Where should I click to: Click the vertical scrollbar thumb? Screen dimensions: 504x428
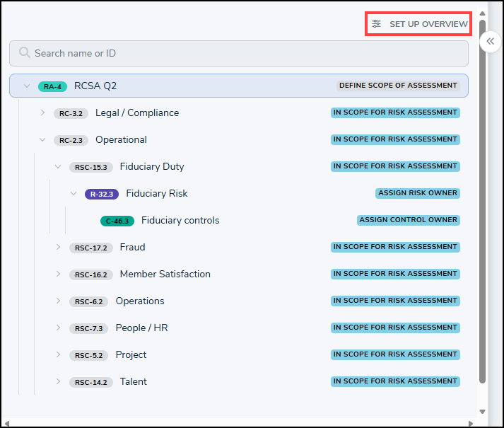point(482,202)
